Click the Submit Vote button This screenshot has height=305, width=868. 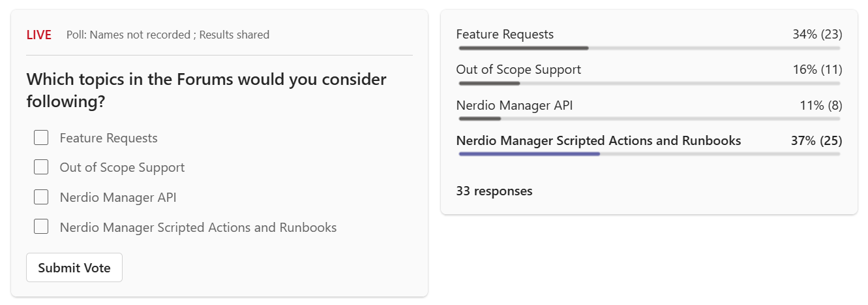[x=74, y=268]
